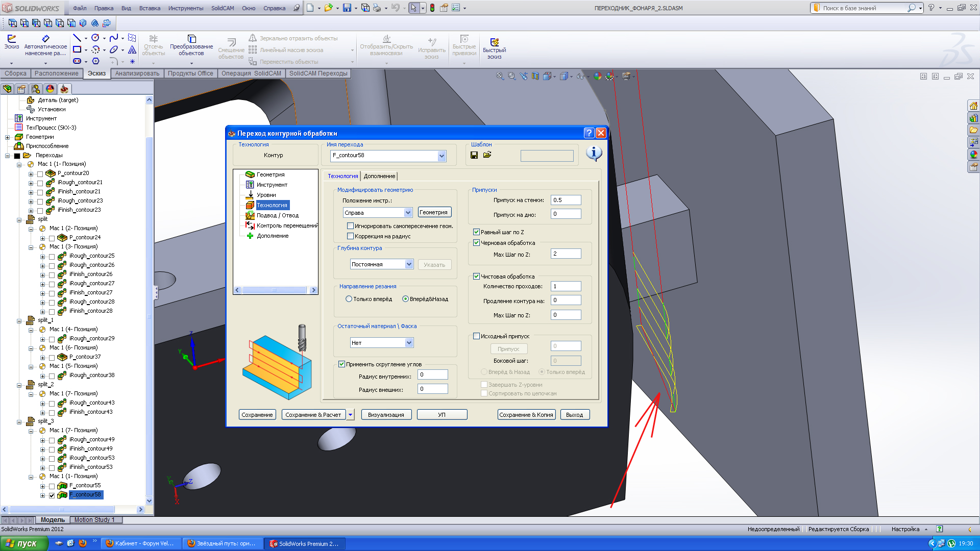Switch to the Дополнение tab
The height and width of the screenshot is (551, 980).
(379, 176)
